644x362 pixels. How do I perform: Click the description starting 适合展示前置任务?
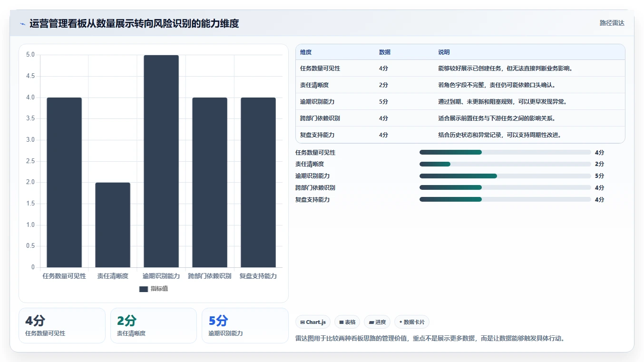coord(497,118)
